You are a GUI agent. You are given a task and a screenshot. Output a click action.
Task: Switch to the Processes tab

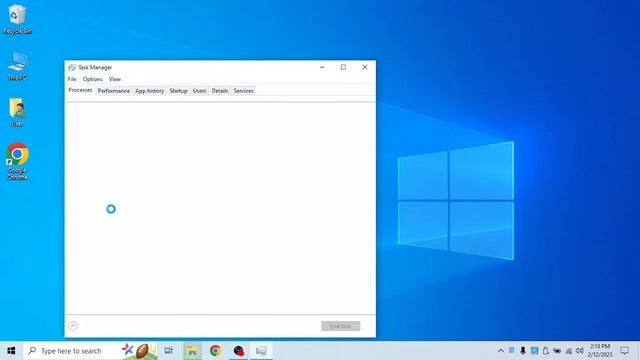pyautogui.click(x=80, y=90)
